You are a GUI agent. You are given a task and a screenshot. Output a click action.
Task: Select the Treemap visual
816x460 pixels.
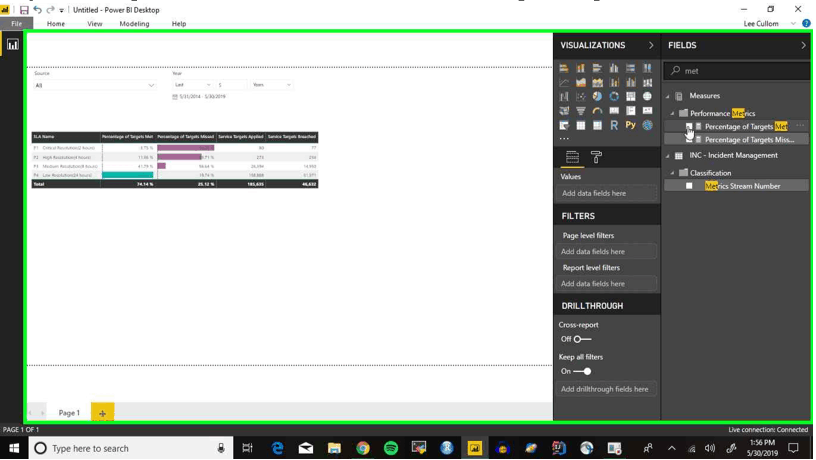click(x=631, y=97)
